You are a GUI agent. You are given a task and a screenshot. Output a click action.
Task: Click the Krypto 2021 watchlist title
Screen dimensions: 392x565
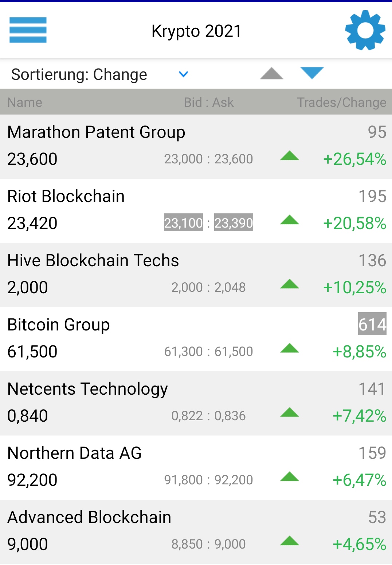[196, 31]
